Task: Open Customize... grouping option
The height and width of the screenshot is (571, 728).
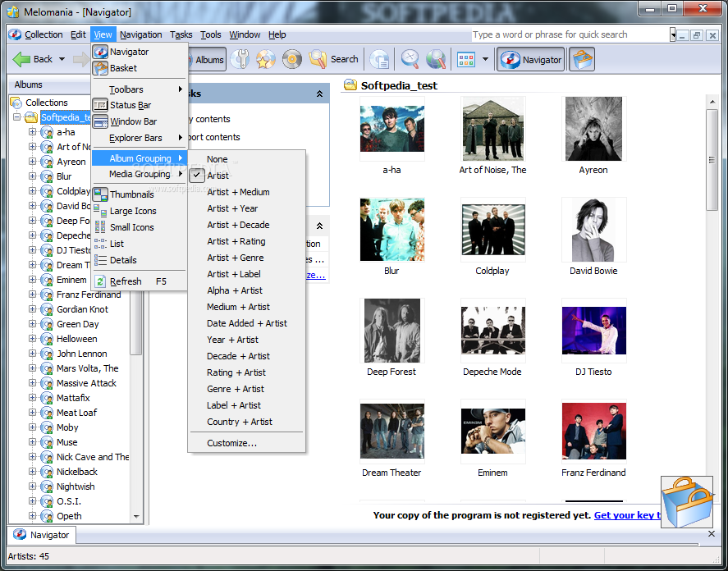Action: pos(246,443)
